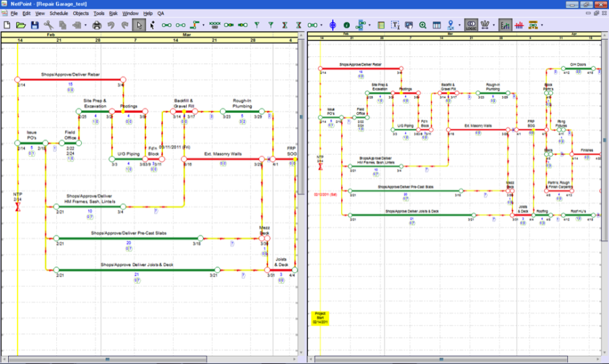Save the schedule with the floppy disk icon

[35, 25]
